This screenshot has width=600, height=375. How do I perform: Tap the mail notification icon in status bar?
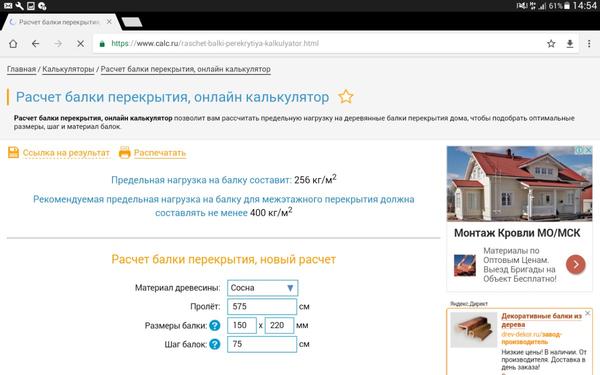pyautogui.click(x=8, y=6)
